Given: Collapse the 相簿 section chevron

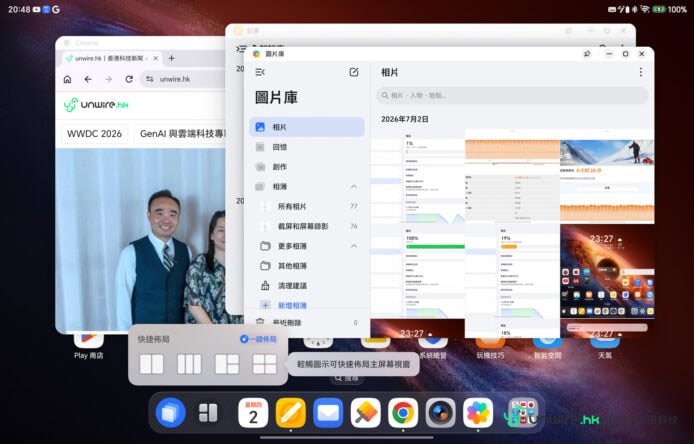Looking at the screenshot, I should click(354, 187).
